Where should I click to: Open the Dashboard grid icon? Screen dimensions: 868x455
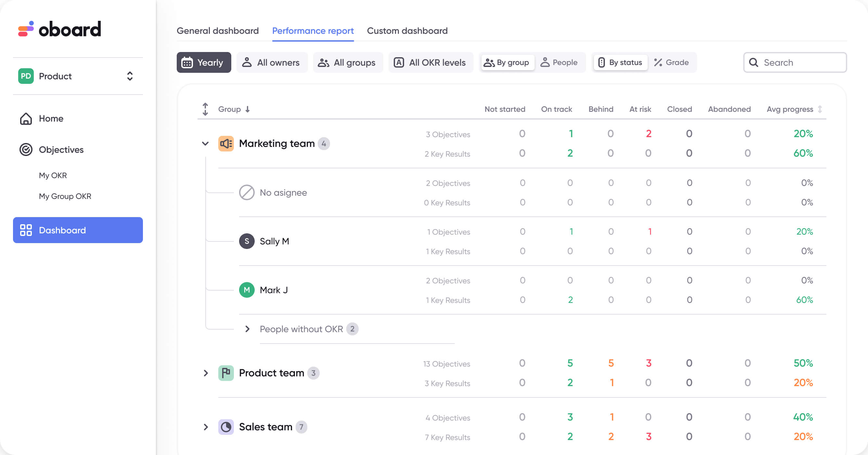click(x=26, y=230)
